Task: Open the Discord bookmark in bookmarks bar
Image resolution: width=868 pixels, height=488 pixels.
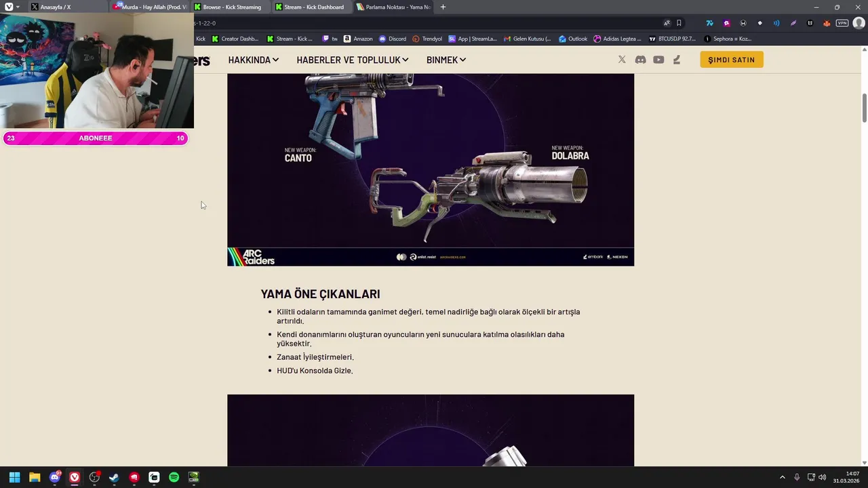Action: click(393, 39)
